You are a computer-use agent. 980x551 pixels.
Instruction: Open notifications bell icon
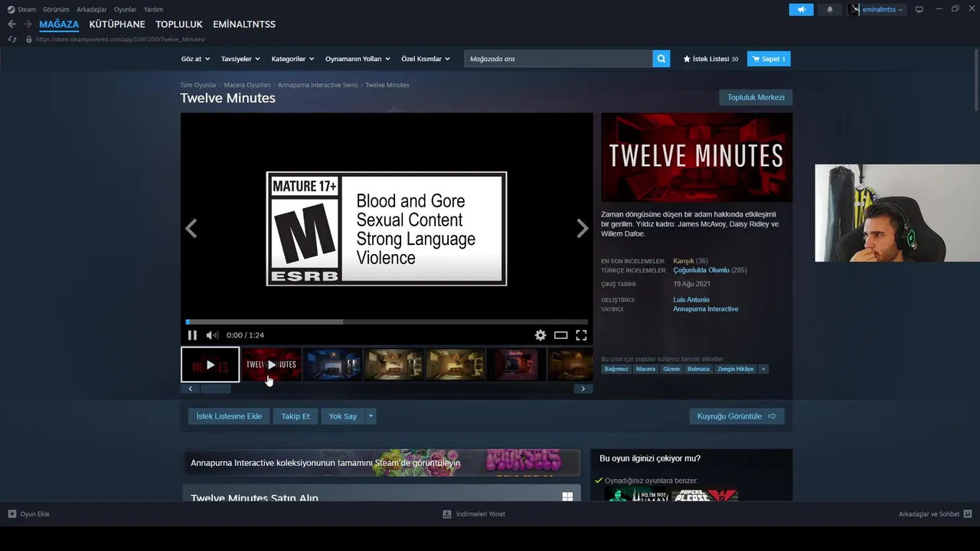(830, 9)
